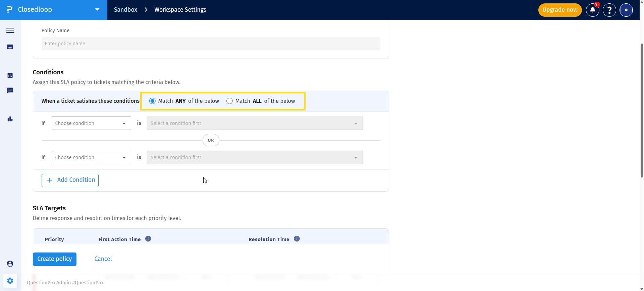Open the reports sidebar icon
This screenshot has width=644, height=291.
10,75
